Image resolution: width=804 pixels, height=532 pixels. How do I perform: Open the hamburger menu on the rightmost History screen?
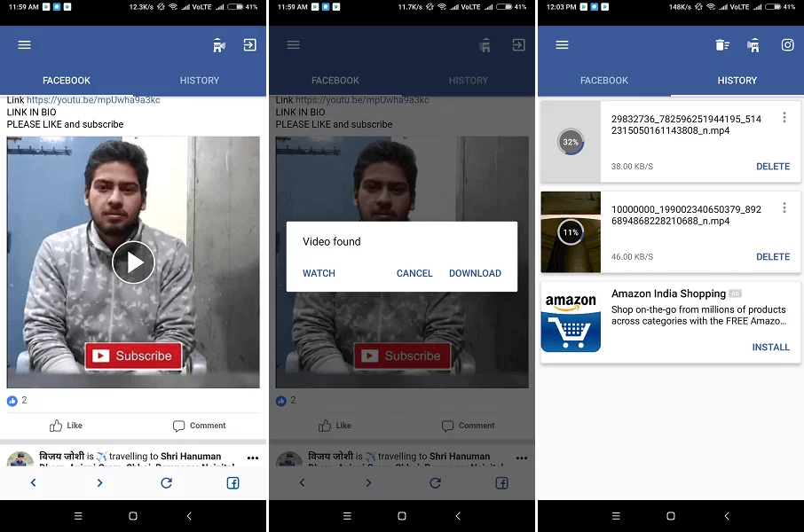pyautogui.click(x=562, y=45)
